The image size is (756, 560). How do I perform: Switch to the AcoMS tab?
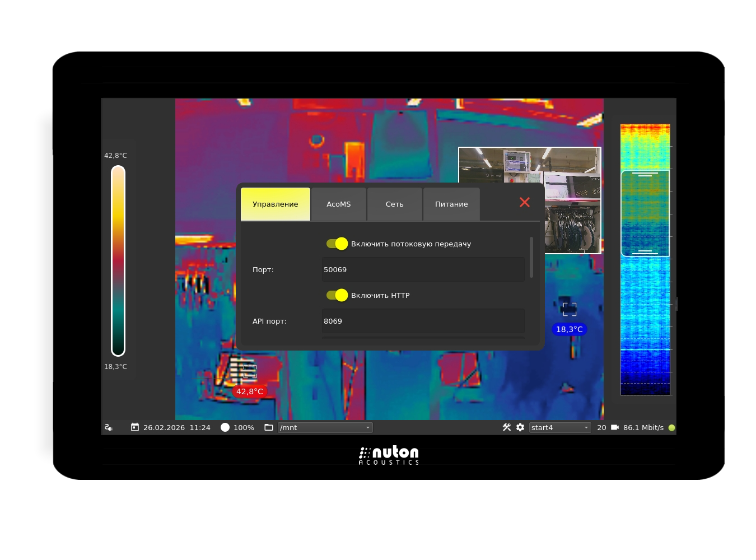coord(339,204)
